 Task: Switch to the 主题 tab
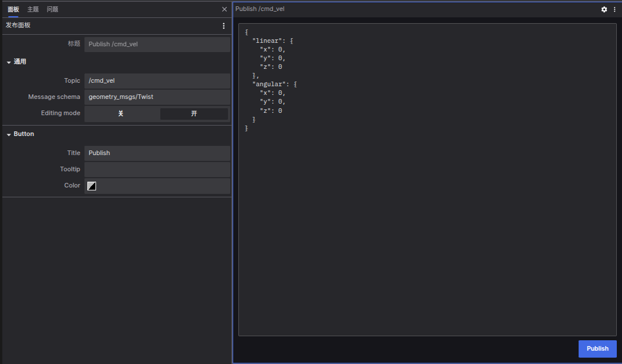(x=33, y=9)
